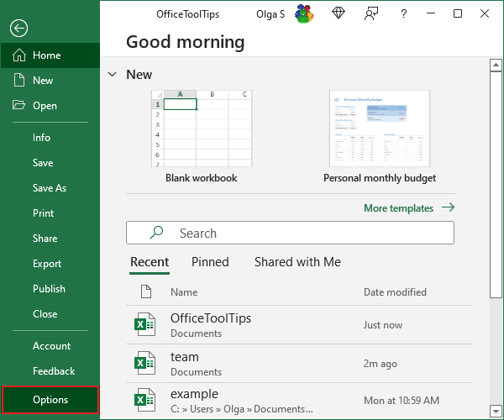This screenshot has height=420, width=504.
Task: Click the Excel icon next to OfficeToolTips file
Action: pos(146,325)
